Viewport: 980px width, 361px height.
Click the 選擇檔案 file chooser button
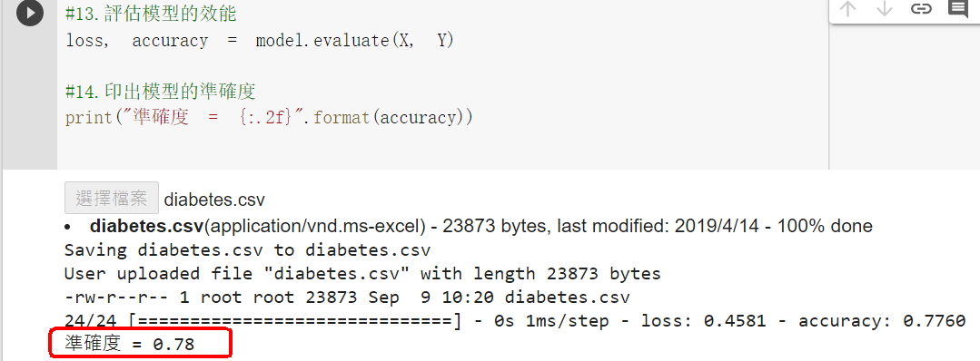pos(111,199)
